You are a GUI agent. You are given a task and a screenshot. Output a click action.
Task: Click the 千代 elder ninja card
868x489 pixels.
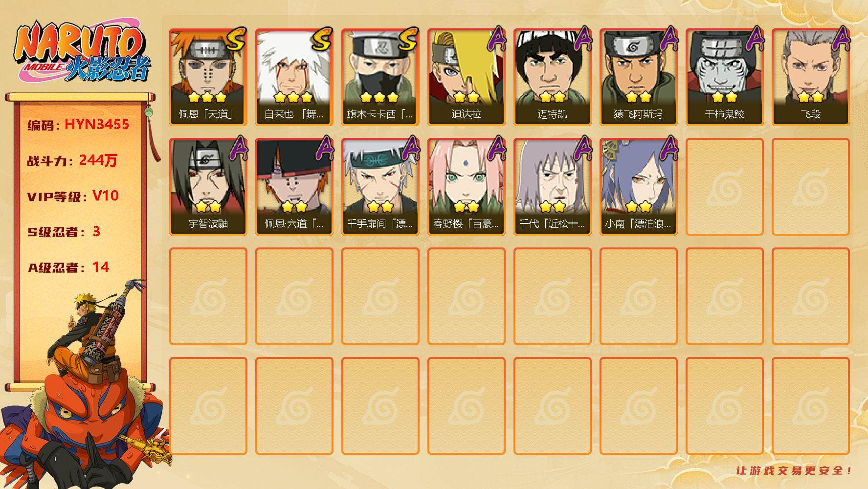tap(552, 187)
